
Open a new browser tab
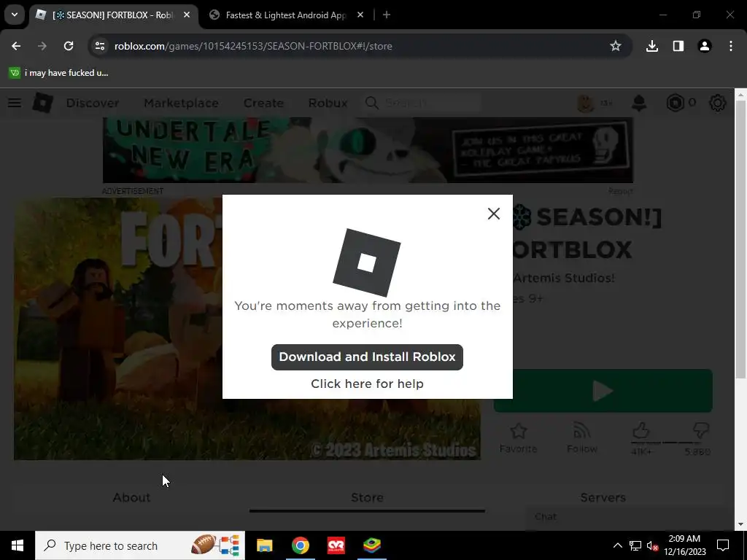pyautogui.click(x=387, y=15)
